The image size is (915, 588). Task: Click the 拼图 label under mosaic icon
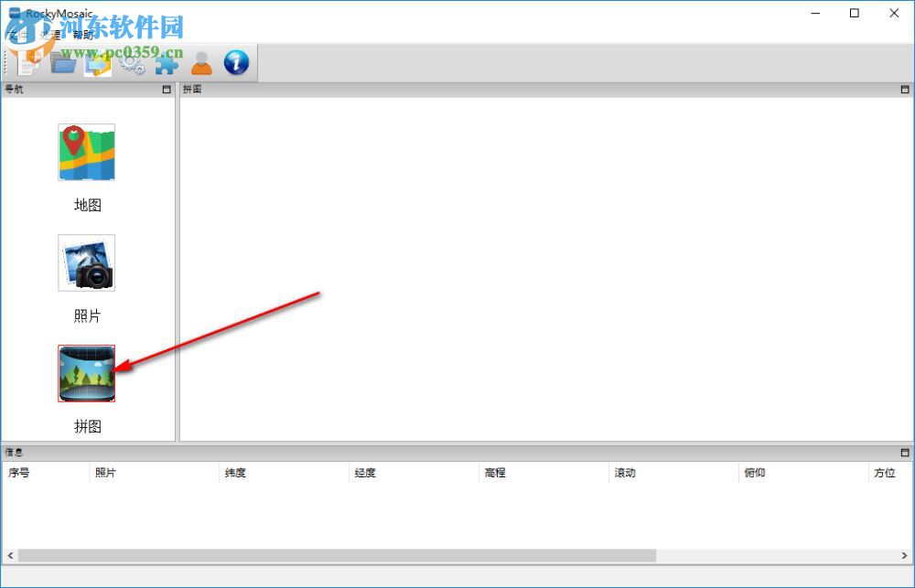[88, 426]
